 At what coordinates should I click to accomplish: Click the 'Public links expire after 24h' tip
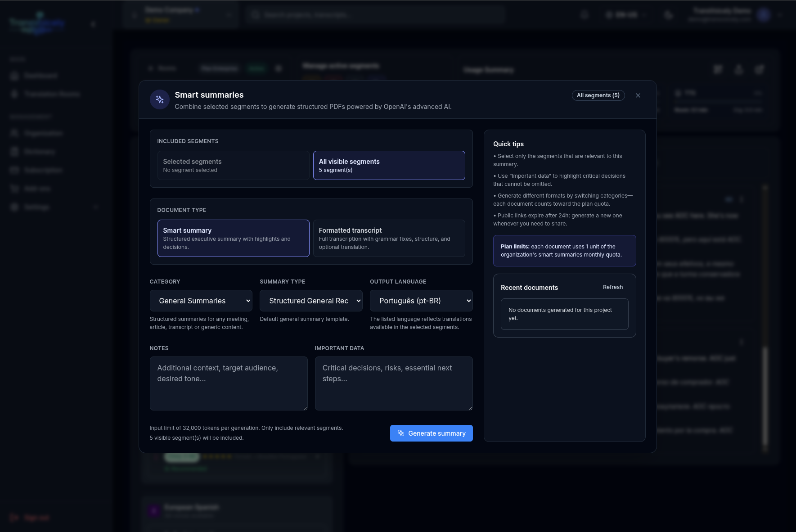558,220
